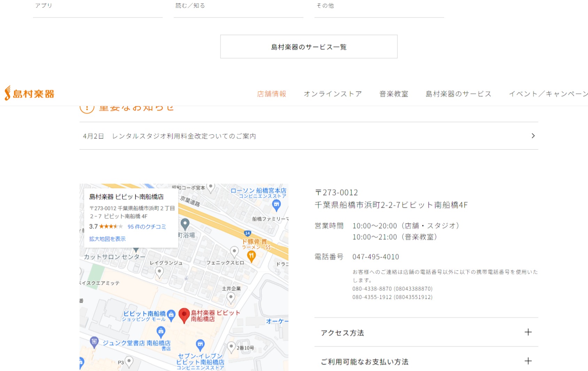Open the 島村楽器のサービス menu item
The image size is (588, 371).
click(x=458, y=94)
